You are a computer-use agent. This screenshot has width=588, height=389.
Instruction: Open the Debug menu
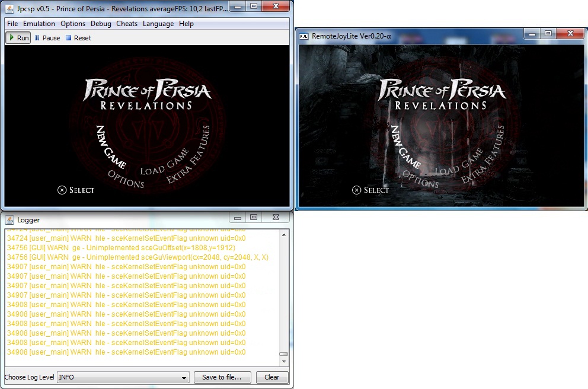click(x=101, y=24)
